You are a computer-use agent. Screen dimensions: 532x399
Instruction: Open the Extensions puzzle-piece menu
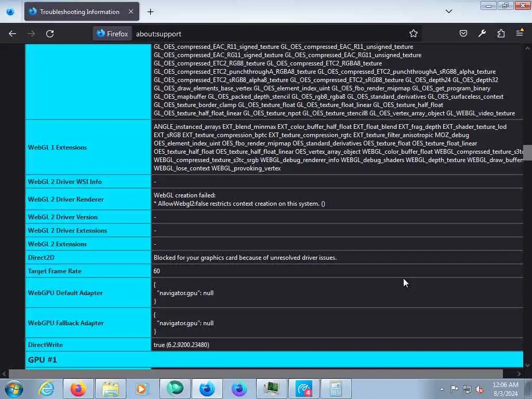tap(501, 33)
